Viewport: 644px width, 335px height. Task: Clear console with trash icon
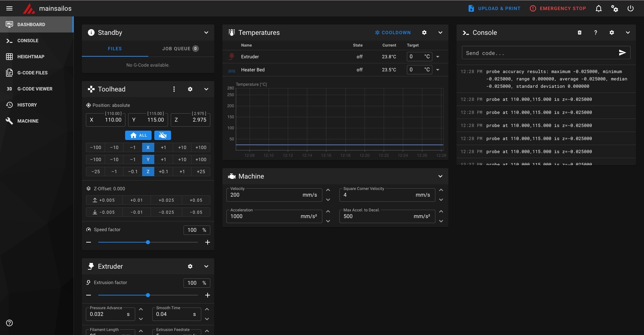click(580, 32)
